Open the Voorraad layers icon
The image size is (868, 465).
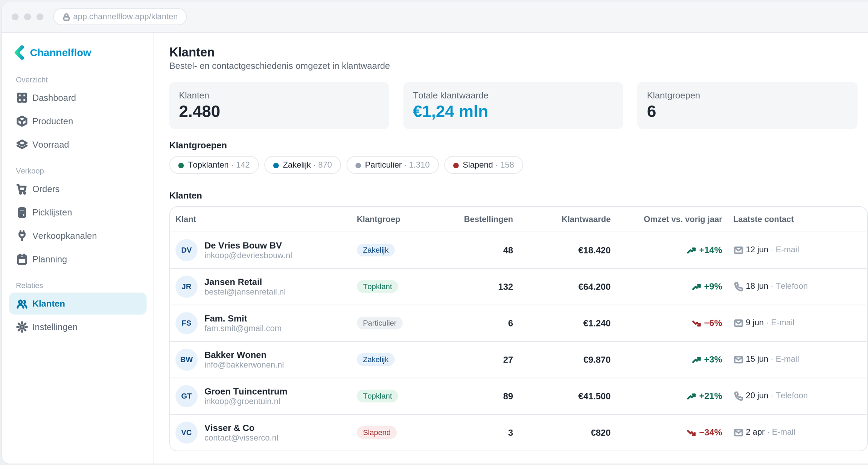point(22,145)
